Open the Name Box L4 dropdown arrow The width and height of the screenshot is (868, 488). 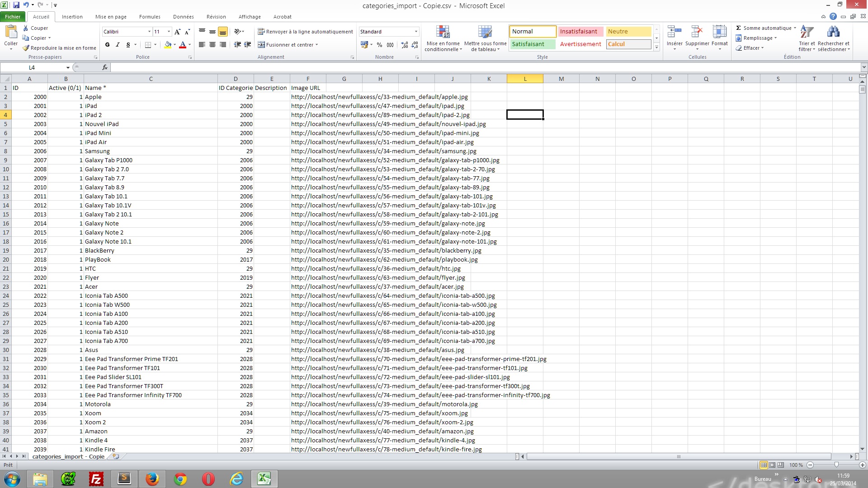click(x=68, y=67)
